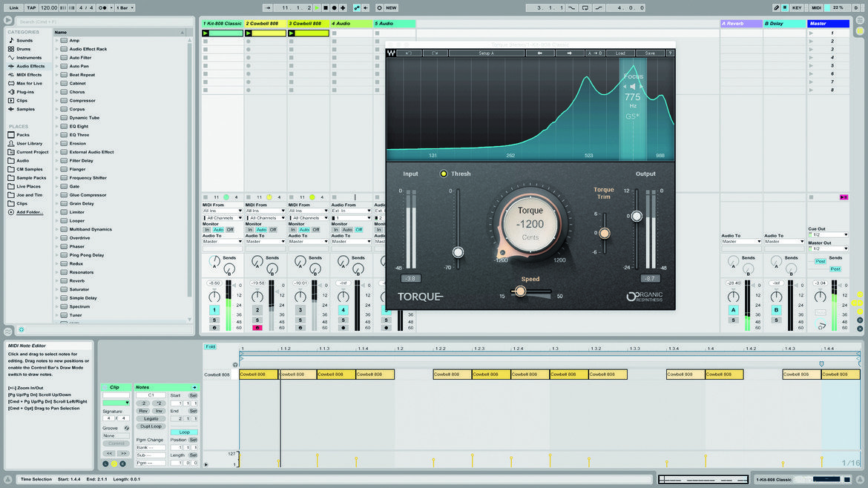Screen dimensions: 868x488
Task: Go to next preset in Torque plugin
Action: coord(569,53)
